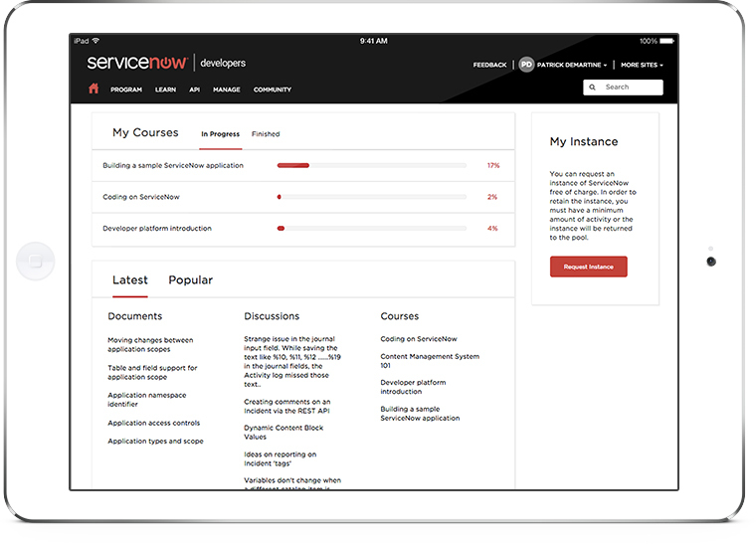
Task: Click the search magnifier icon
Action: 594,88
